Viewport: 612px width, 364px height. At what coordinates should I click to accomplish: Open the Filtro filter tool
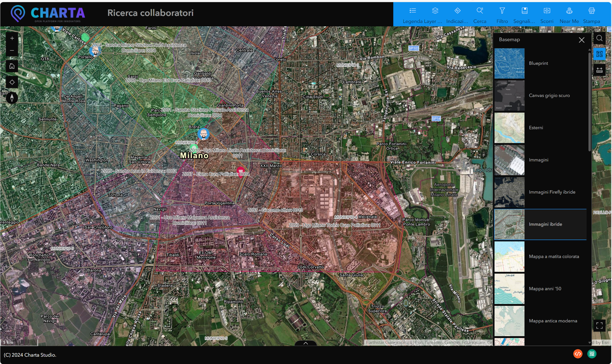pyautogui.click(x=502, y=15)
